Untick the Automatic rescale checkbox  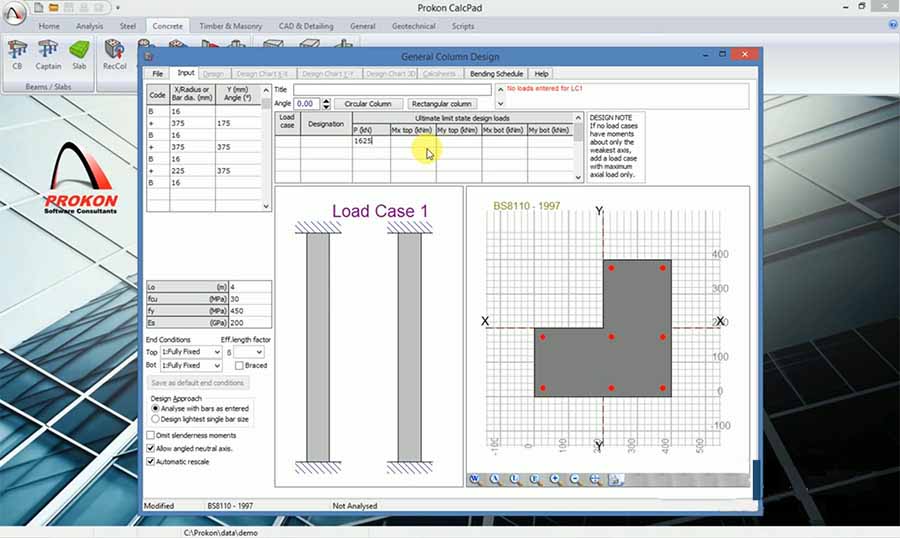[x=151, y=462]
